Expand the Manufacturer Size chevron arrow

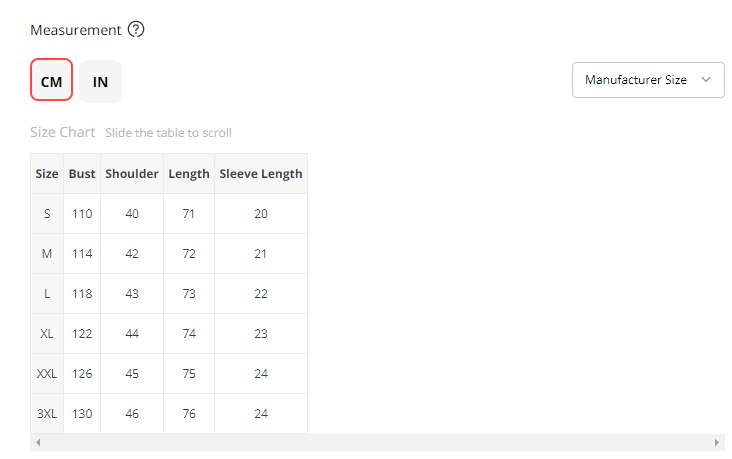point(706,80)
